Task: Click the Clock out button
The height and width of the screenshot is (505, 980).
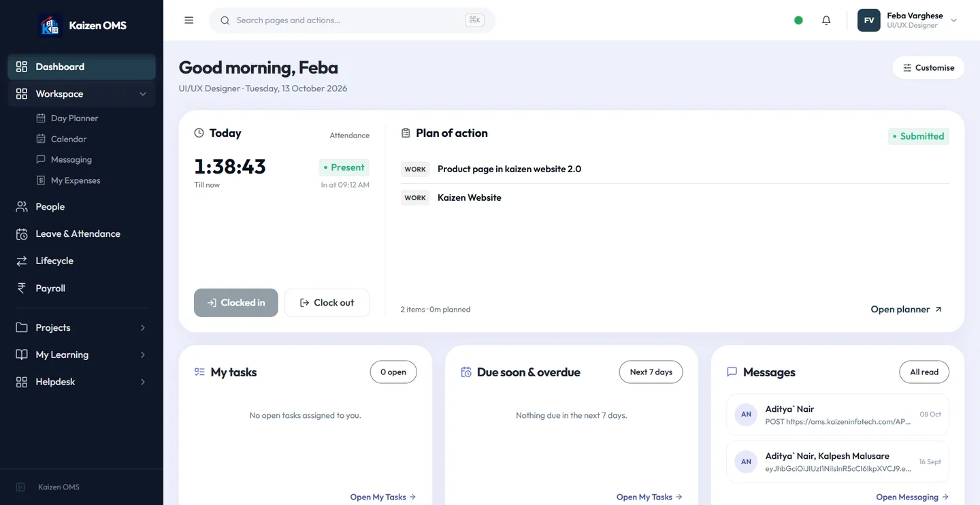Action: tap(327, 303)
